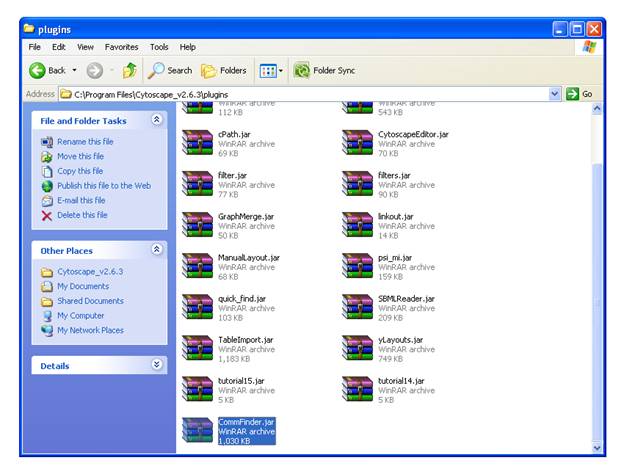Click the highlighted CommFinder.jar archive icon
The height and width of the screenshot is (474, 624).
198,430
